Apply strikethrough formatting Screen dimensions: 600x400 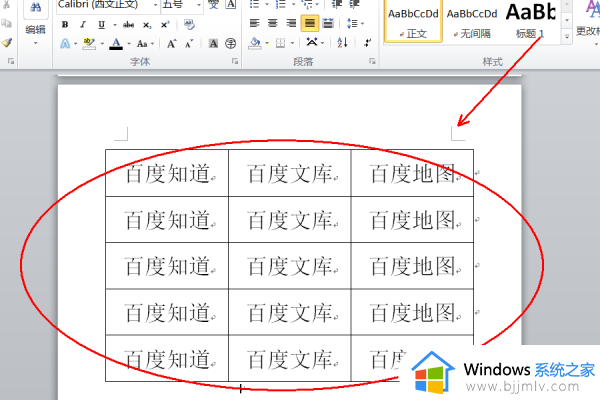pos(128,25)
